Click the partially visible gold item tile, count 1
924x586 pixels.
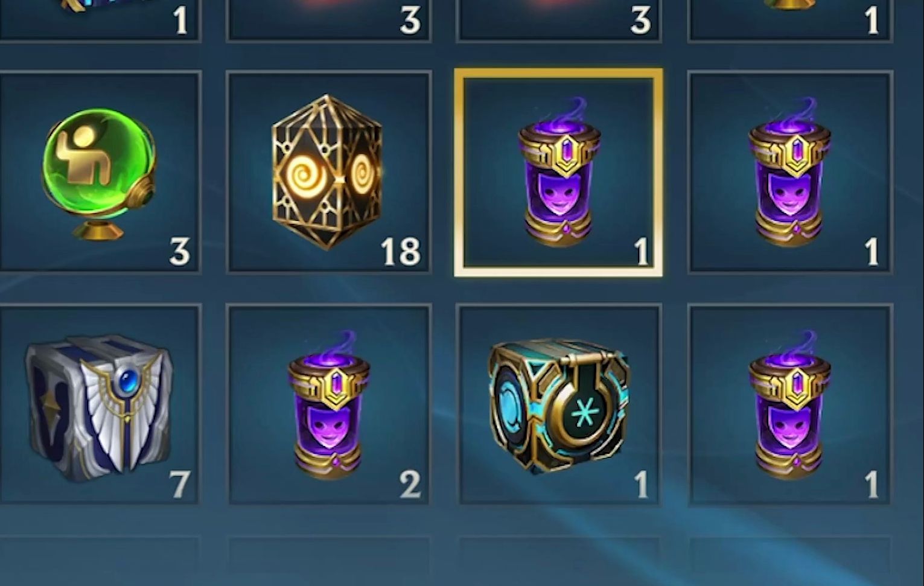coord(789,20)
